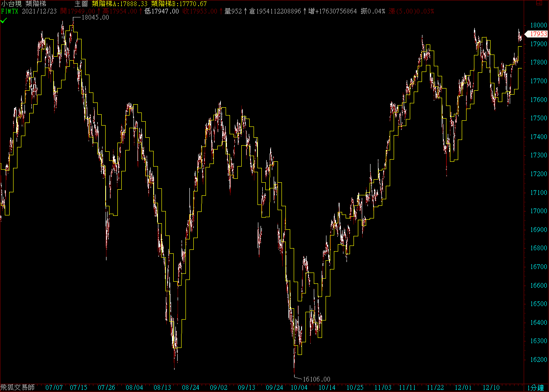Image resolution: width=549 pixels, height=392 pixels.
Task: Click the 11/03 date on time axis
Action: coord(383,388)
